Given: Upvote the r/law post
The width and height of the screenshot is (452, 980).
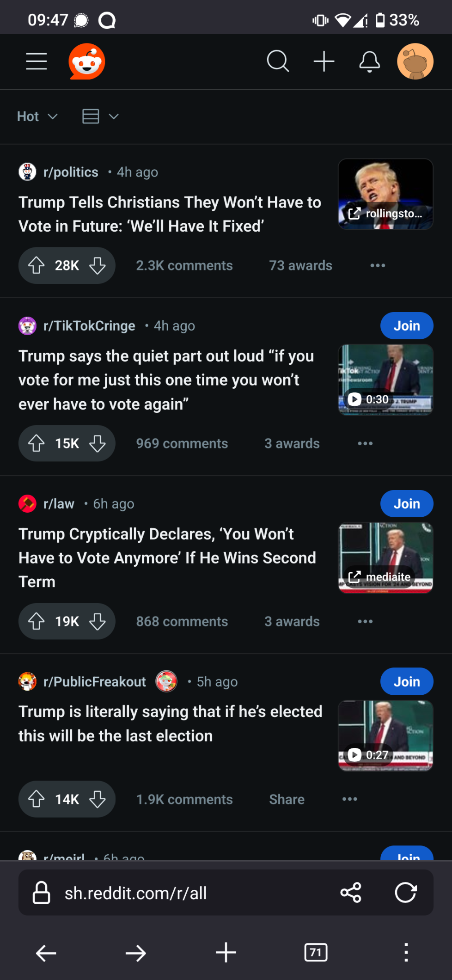Looking at the screenshot, I should tap(37, 621).
